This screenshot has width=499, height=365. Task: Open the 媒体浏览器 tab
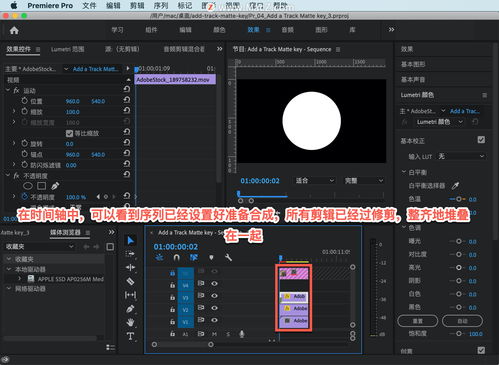pos(65,232)
